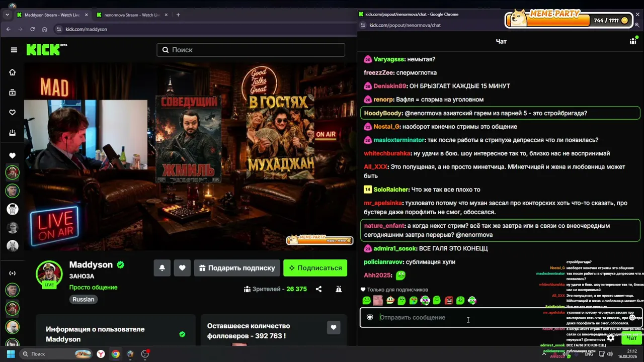This screenshot has height=362, width=644.
Task: Click the Maddyson channel avatar
Action: tap(49, 274)
